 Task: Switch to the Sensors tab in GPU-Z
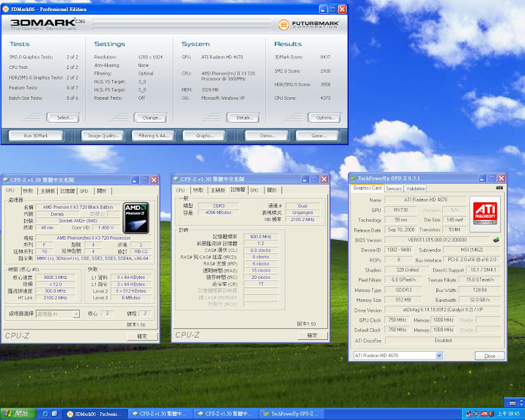[x=394, y=188]
